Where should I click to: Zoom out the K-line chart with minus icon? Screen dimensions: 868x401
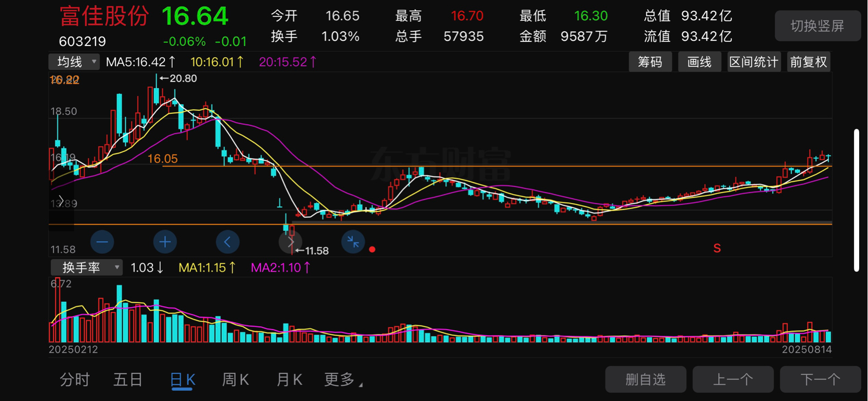[102, 242]
